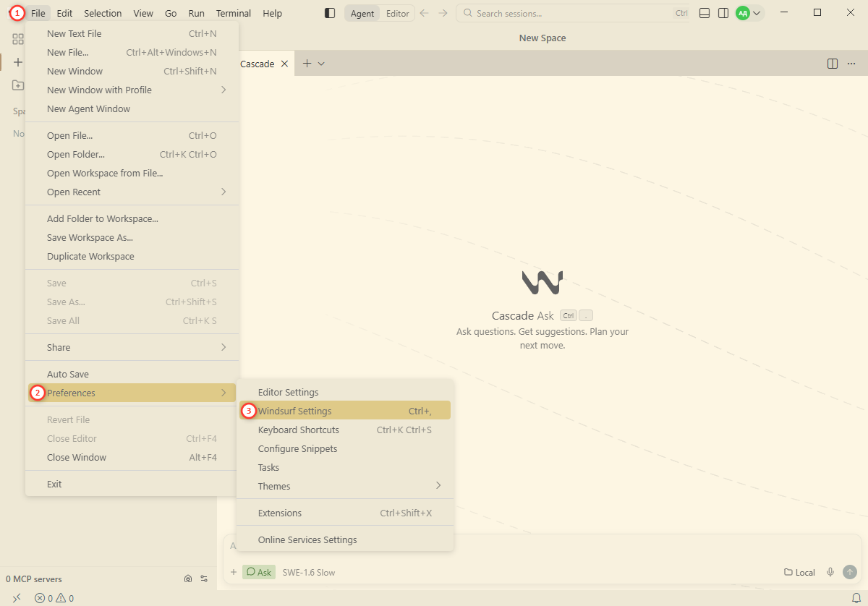The width and height of the screenshot is (868, 606).
Task: Choose Add Folder to Workspace...
Action: point(132,218)
